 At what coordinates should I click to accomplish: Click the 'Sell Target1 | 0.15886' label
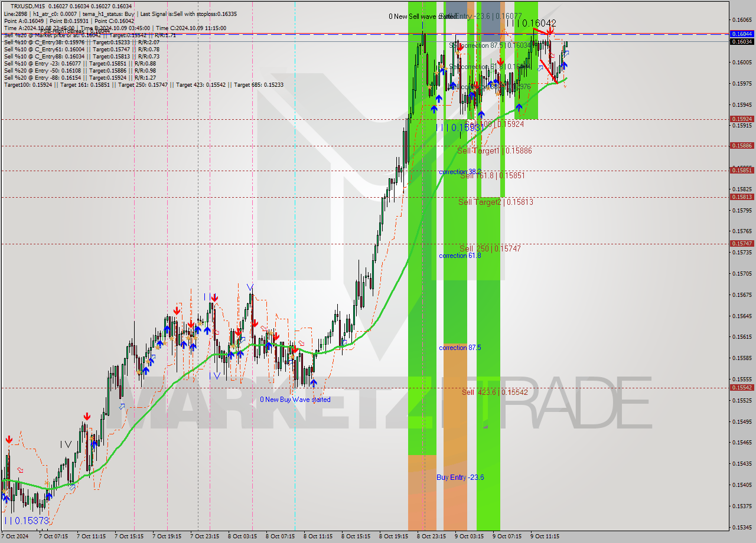click(495, 151)
